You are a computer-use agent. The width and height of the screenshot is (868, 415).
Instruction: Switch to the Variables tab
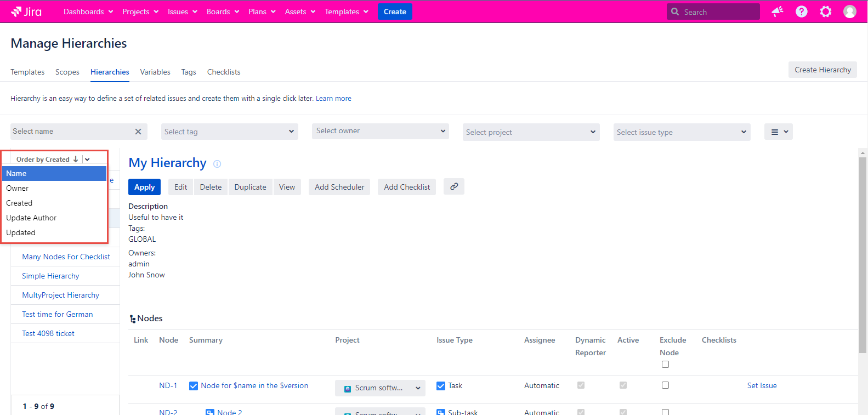155,72
